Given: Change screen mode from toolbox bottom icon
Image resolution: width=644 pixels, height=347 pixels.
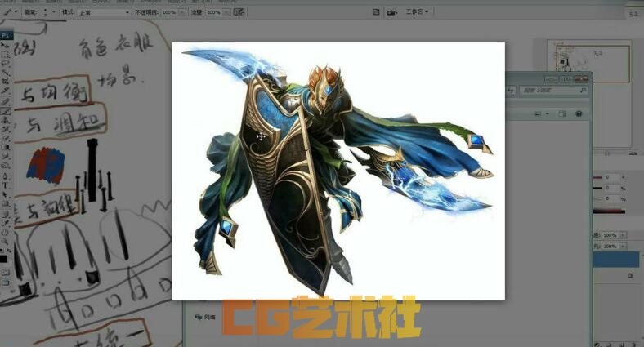Looking at the screenshot, I should pos(6,282).
